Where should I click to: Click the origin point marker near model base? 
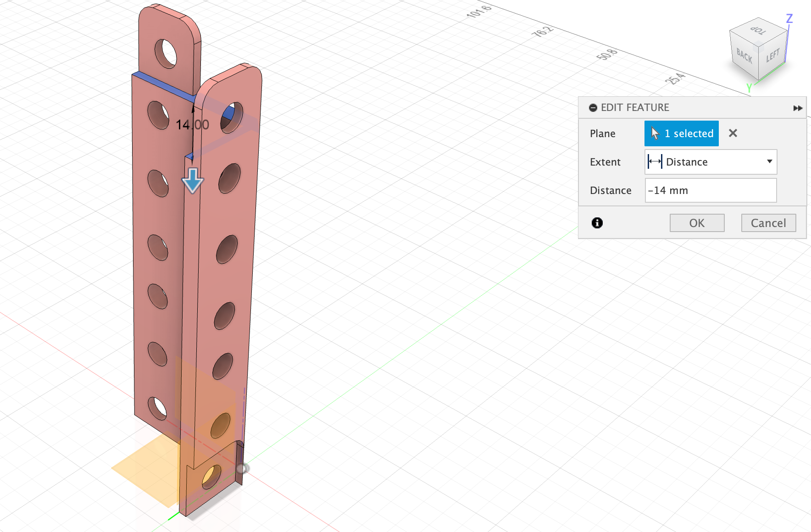tap(242, 468)
